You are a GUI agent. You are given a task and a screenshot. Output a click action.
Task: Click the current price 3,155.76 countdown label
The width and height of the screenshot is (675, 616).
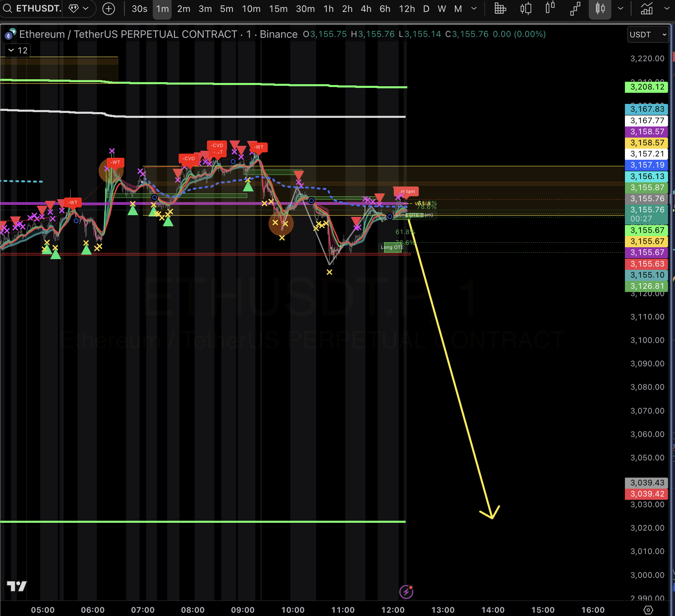[x=647, y=214]
